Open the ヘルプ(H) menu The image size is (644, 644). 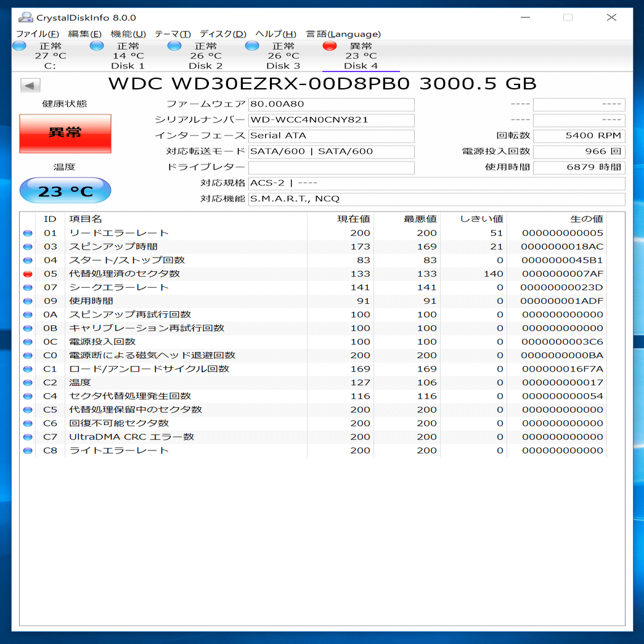pyautogui.click(x=275, y=34)
